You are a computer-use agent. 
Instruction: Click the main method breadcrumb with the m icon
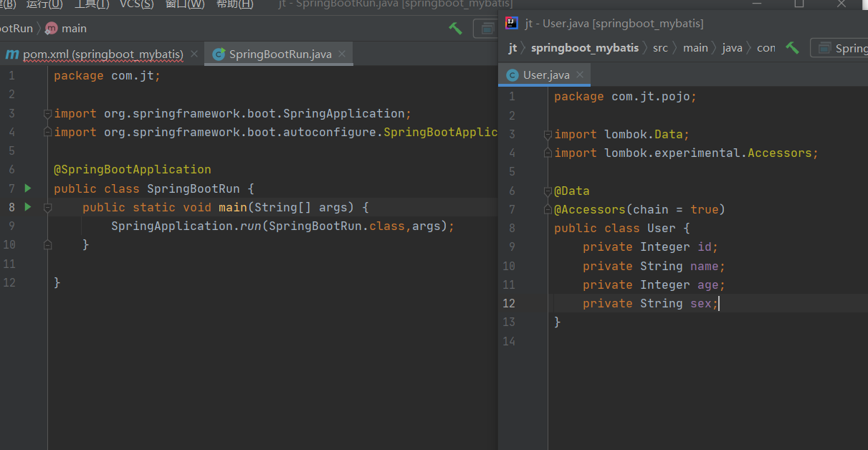point(66,29)
